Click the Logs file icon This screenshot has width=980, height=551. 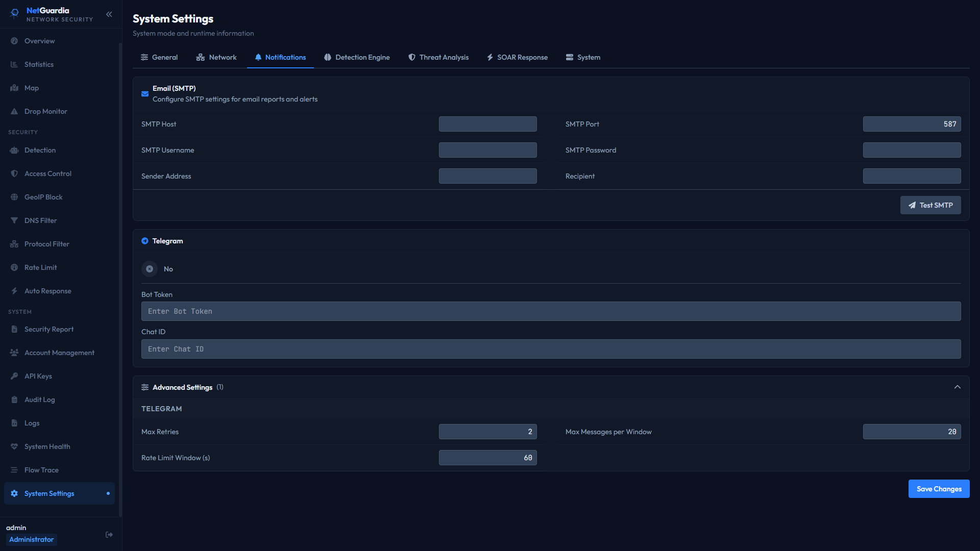[x=14, y=423]
